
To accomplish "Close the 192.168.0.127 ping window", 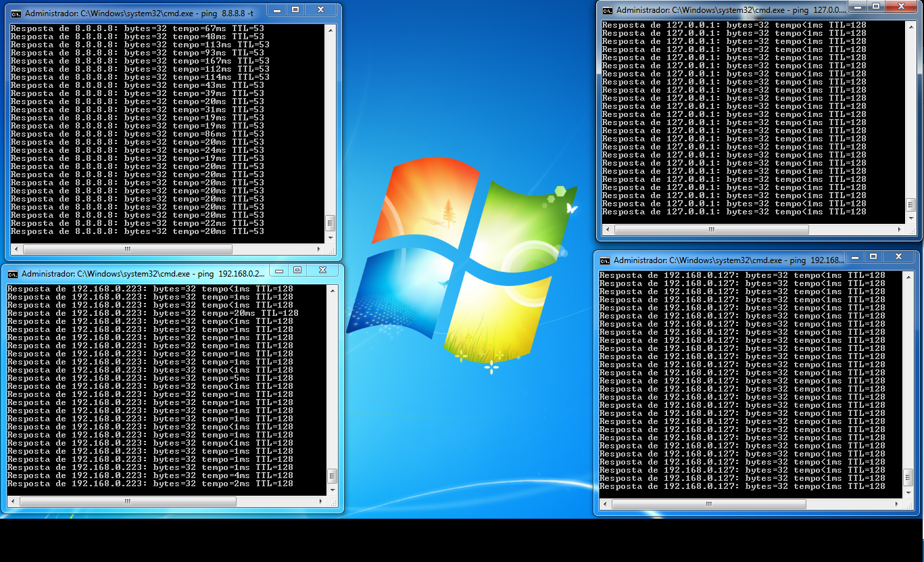I will pos(899,256).
